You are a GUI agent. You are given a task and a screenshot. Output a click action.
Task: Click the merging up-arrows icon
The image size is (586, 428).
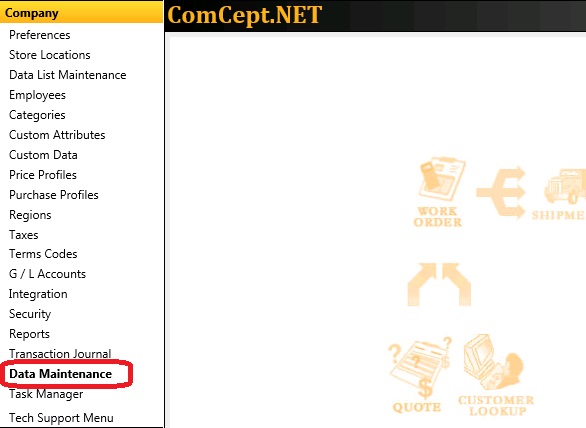coord(439,284)
